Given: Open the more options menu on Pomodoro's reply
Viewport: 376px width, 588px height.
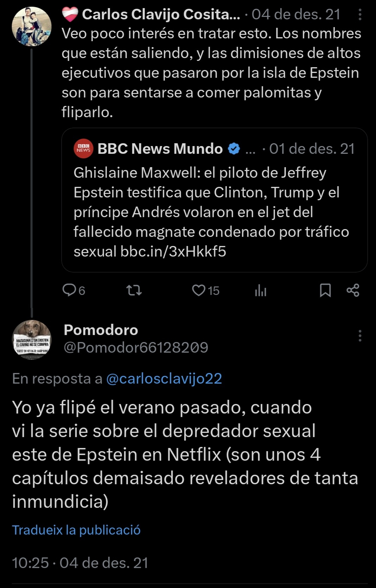Looking at the screenshot, I should pos(360,336).
